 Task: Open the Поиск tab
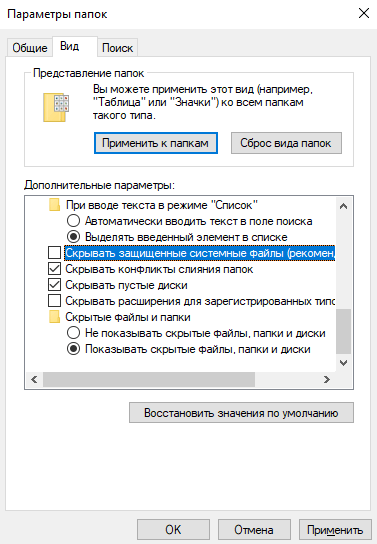point(118,48)
